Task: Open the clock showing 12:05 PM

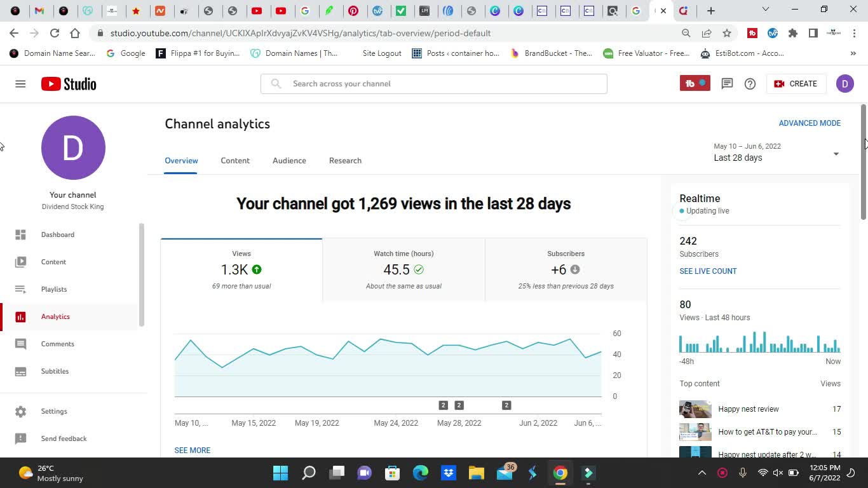Action: tap(825, 473)
